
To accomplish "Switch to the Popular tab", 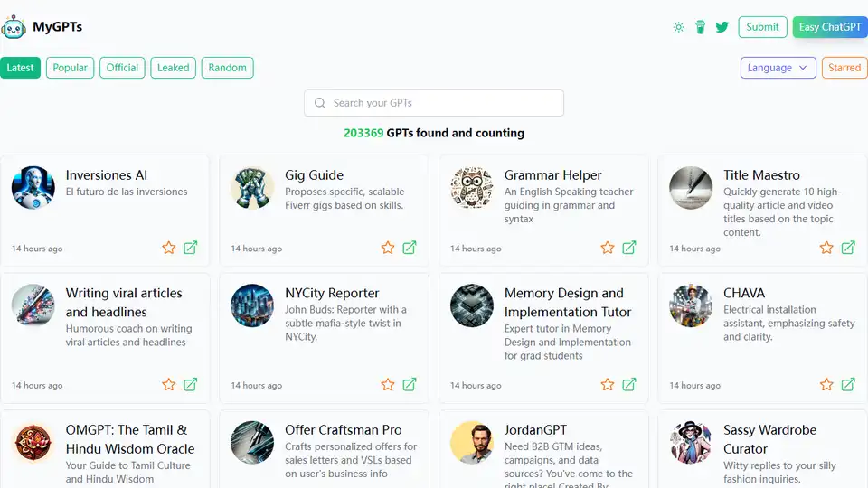I will [x=71, y=68].
